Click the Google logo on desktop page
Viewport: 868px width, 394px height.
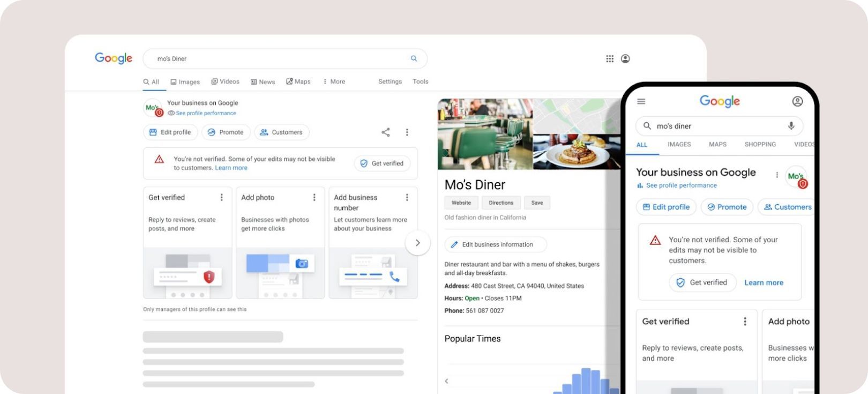coord(114,58)
